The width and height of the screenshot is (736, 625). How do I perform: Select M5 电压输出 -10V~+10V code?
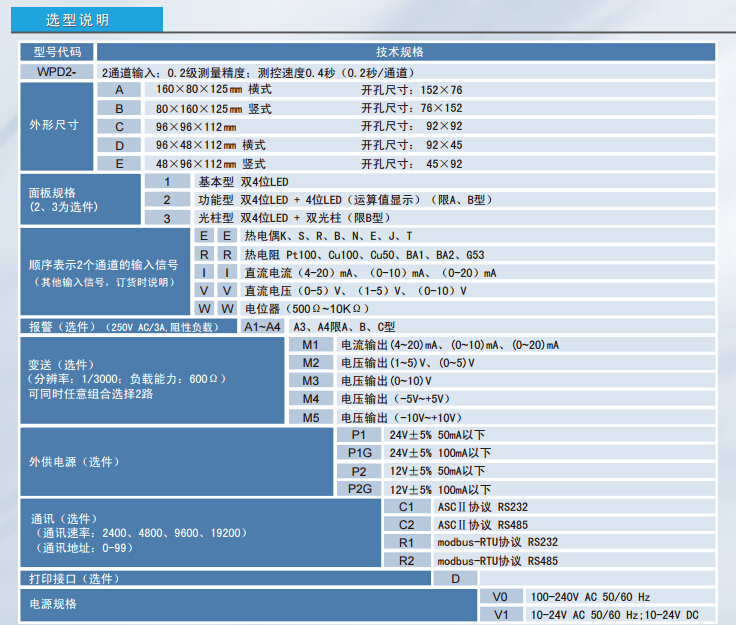[x=311, y=417]
